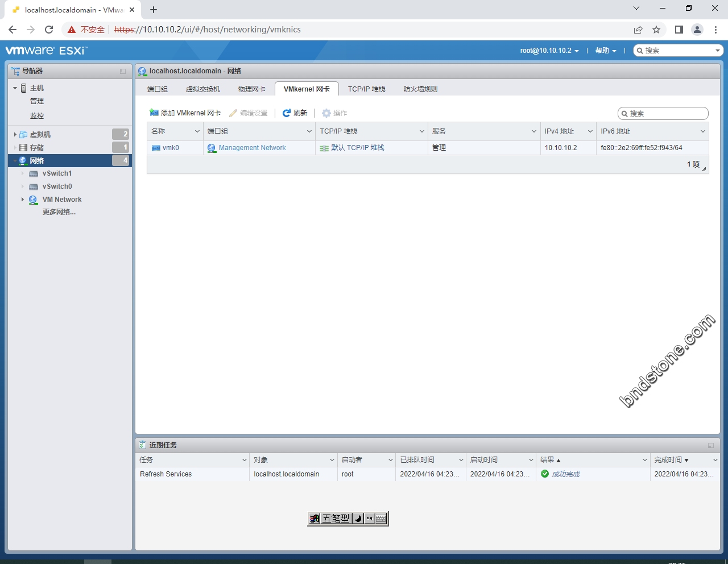Expand the Virtual Machines tree node
Screen dimensions: 728x564
(x=15, y=135)
